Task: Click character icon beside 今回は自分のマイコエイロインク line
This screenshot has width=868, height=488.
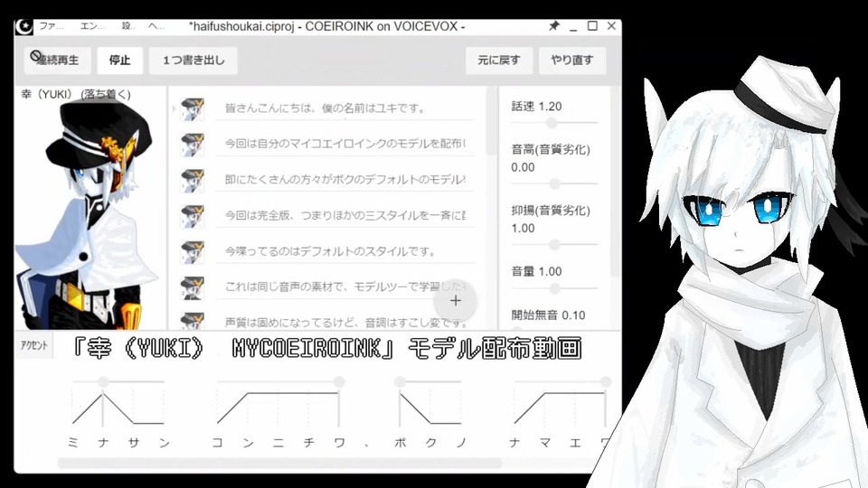Action: (x=193, y=145)
